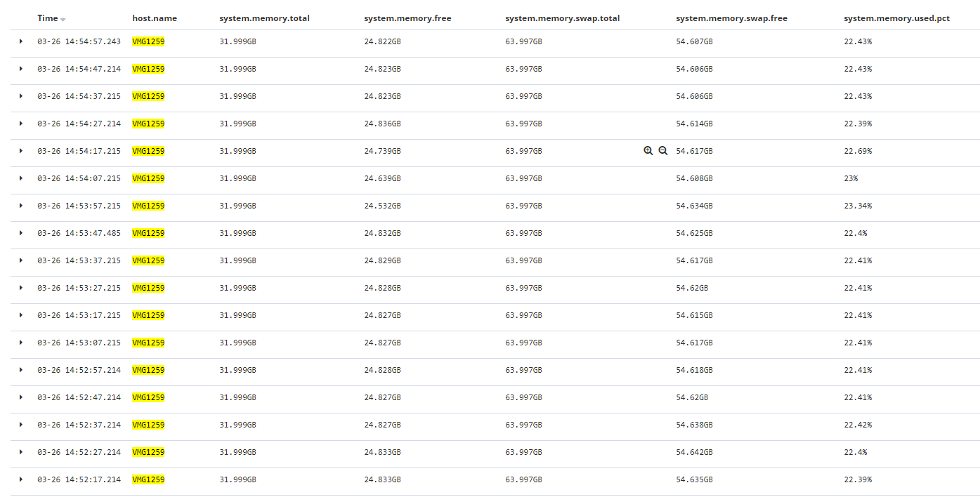Click the system.memory.swap.total column header
Image resolution: width=980 pixels, height=497 pixels.
(x=562, y=18)
